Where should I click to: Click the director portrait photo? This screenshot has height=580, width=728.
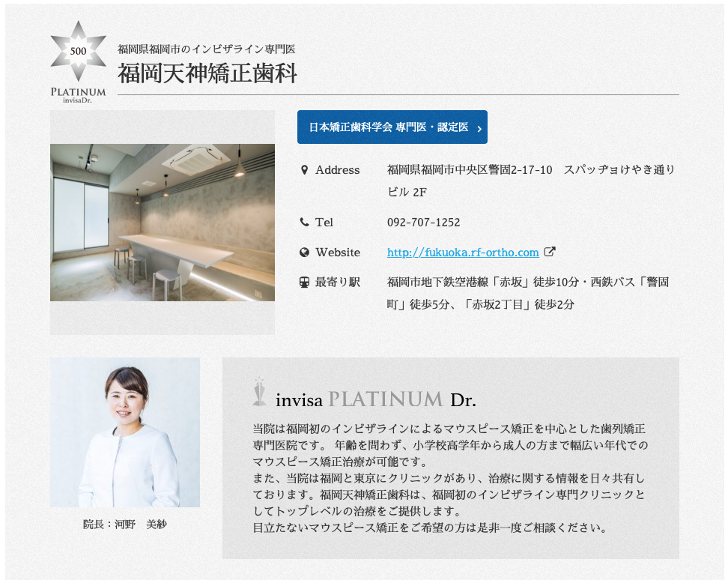125,432
